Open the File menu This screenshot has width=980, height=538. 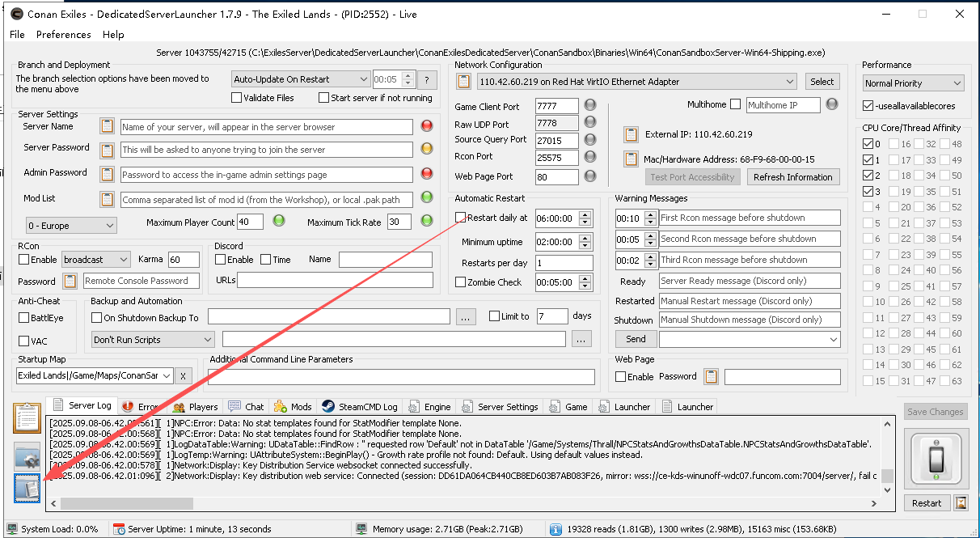tap(17, 34)
